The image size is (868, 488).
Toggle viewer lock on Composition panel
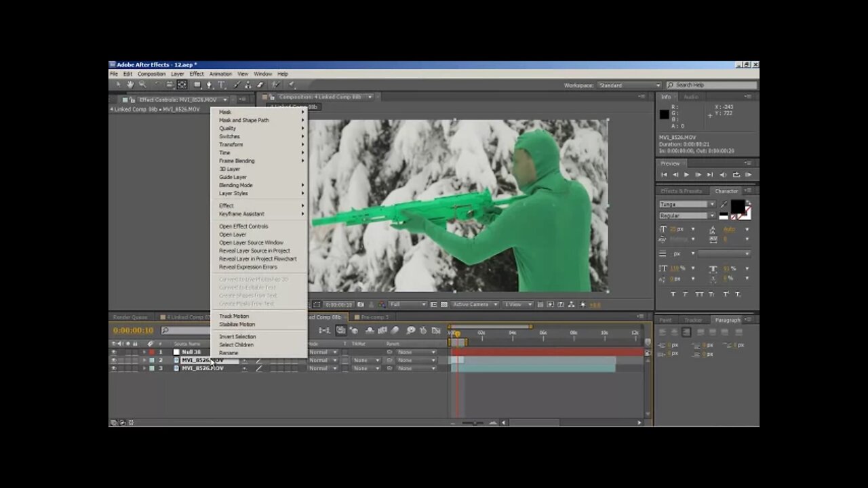pyautogui.click(x=272, y=97)
